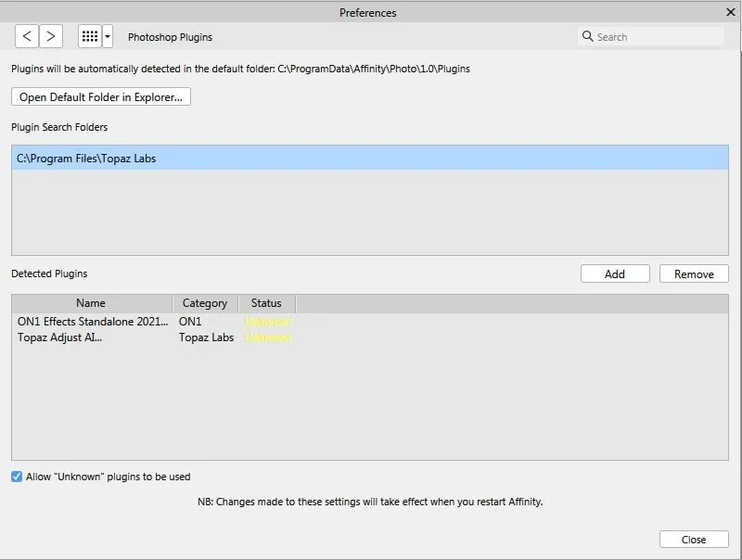The image size is (742, 560).
Task: Close the Preferences dialog via Close button
Action: point(693,539)
